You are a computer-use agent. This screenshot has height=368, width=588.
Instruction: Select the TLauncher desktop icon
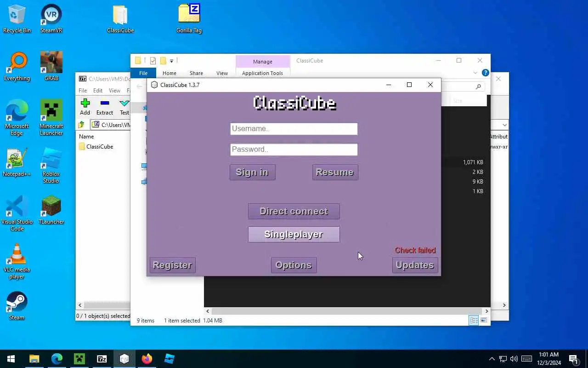click(x=51, y=210)
